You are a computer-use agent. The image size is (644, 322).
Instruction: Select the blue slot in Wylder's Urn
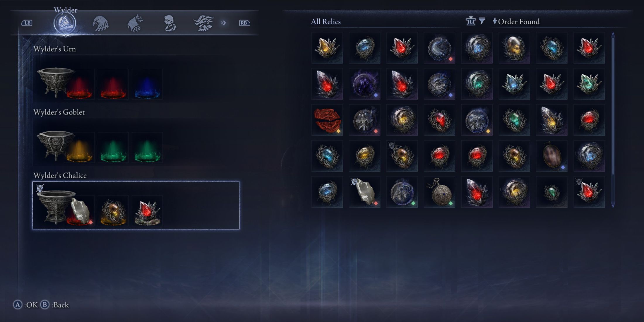point(147,84)
